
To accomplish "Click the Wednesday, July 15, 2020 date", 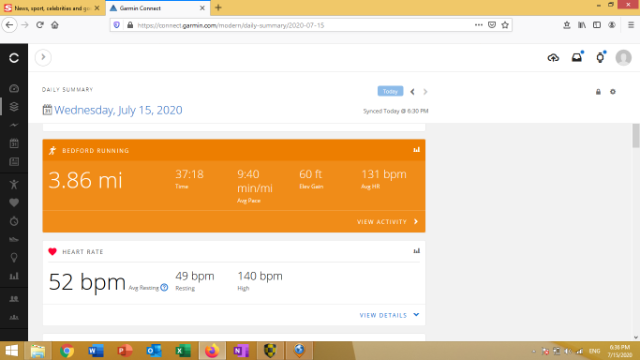I will (118, 110).
